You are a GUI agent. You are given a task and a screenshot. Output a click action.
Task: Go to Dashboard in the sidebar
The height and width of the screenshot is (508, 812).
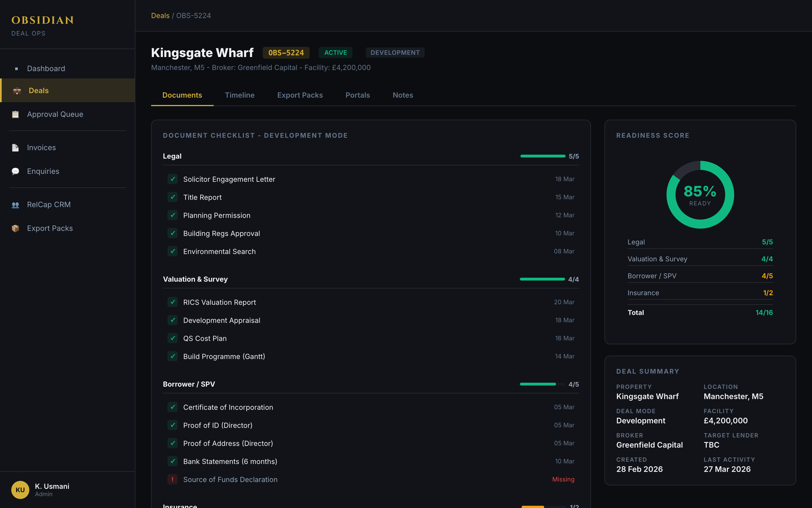pos(67,69)
